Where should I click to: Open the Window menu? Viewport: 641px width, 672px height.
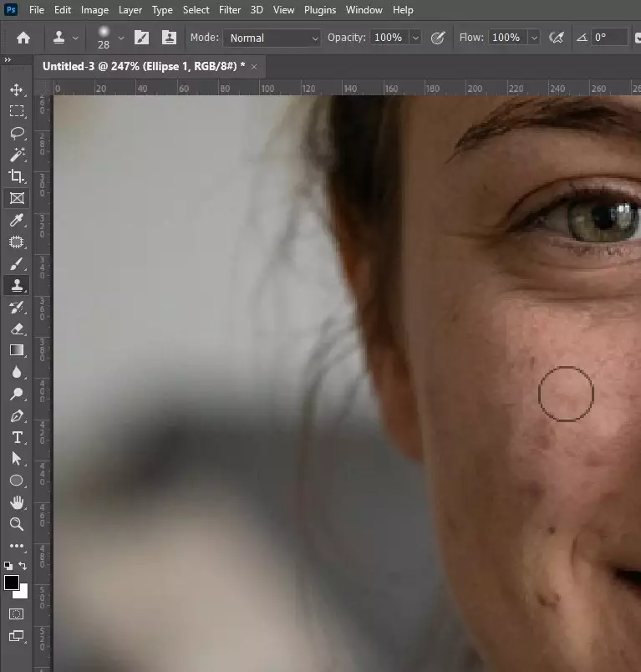(x=364, y=10)
